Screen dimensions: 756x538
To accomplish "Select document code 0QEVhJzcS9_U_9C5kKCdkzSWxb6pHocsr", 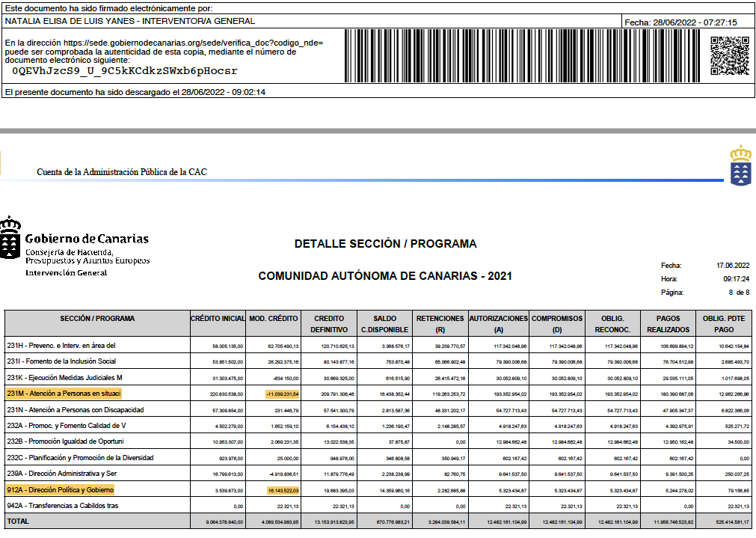I will point(124,71).
